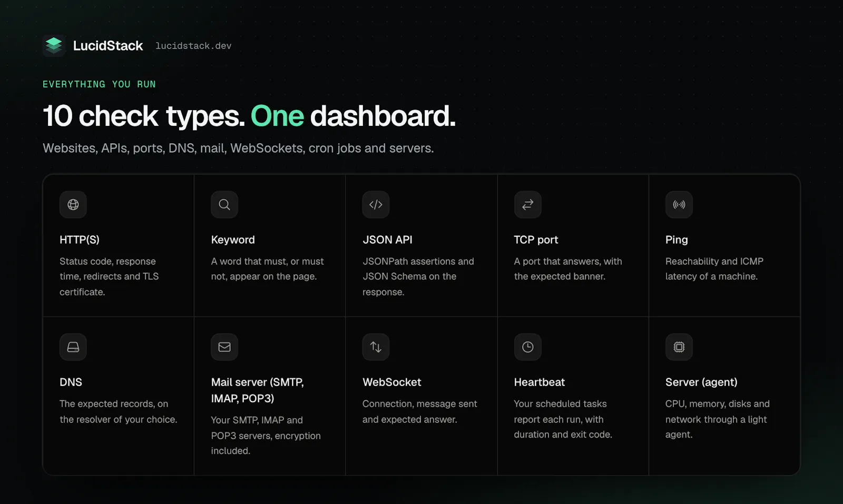Click the green word One in headline
The image size is (843, 504).
point(277,116)
